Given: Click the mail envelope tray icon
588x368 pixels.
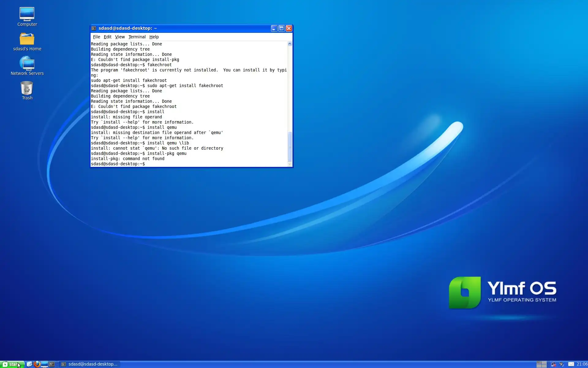Looking at the screenshot, I should [571, 364].
